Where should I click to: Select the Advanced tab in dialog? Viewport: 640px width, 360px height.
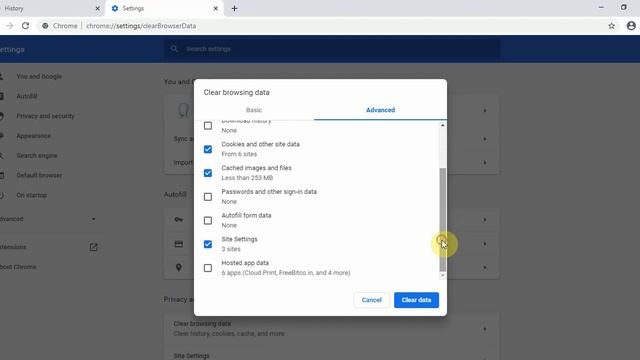pos(380,110)
